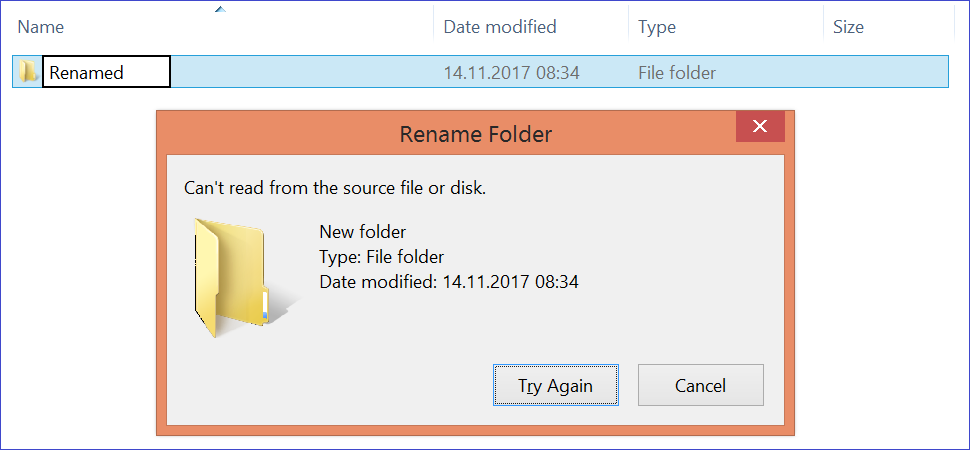Screen dimensions: 970x450
Task: Sort by the Date modified column header
Action: [531, 27]
